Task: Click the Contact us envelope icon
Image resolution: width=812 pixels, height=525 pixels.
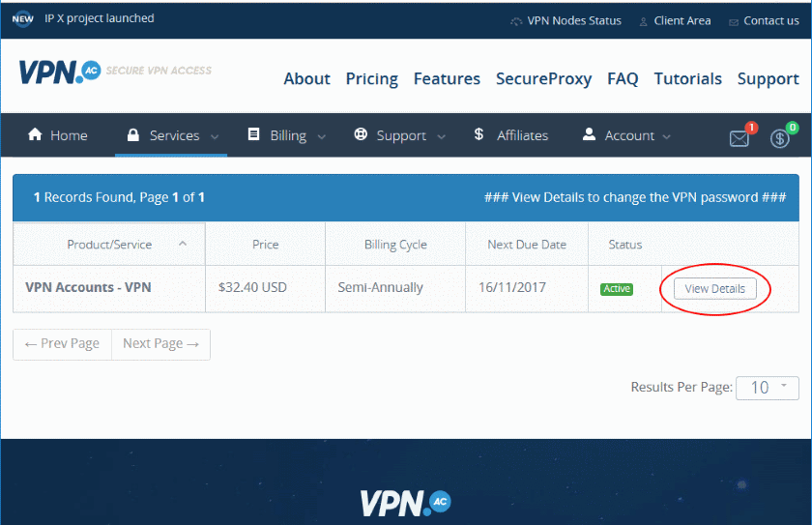Action: 734,22
